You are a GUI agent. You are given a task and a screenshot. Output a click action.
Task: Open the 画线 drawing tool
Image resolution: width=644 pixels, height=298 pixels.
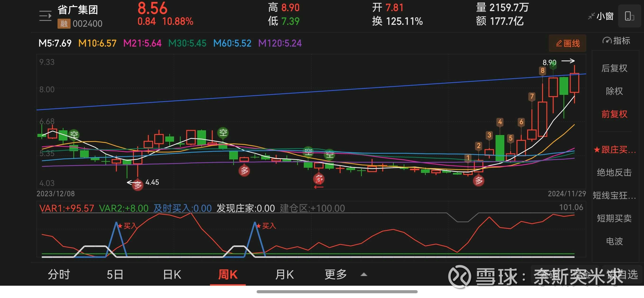(567, 43)
